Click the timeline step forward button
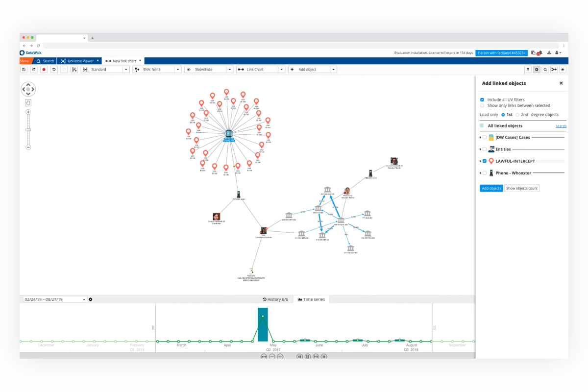Screen dimensions: 588x392 tap(316, 356)
